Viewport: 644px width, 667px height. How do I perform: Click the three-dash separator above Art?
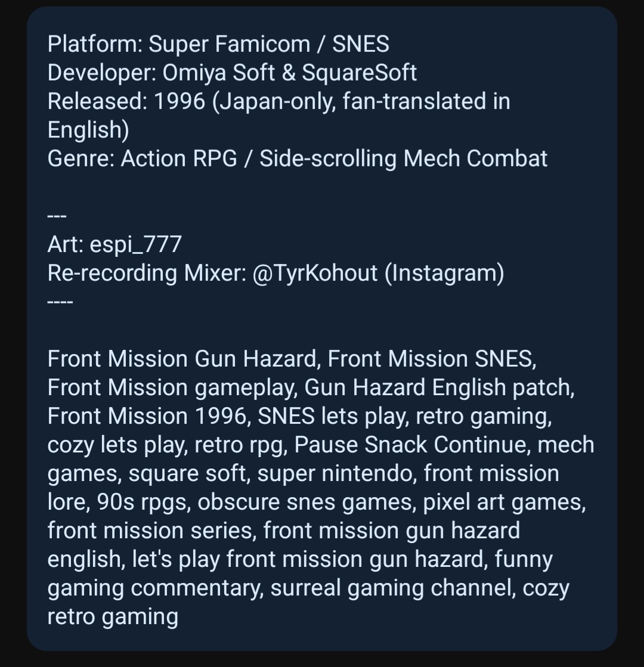(x=57, y=216)
